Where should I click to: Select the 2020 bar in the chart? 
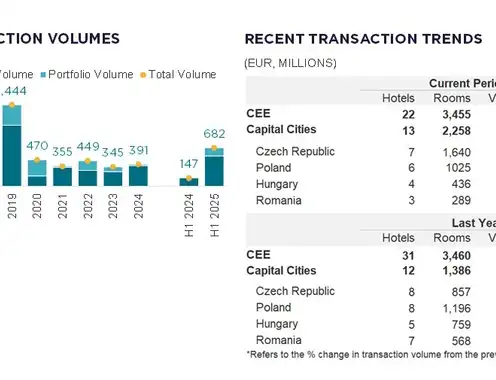coord(37,173)
